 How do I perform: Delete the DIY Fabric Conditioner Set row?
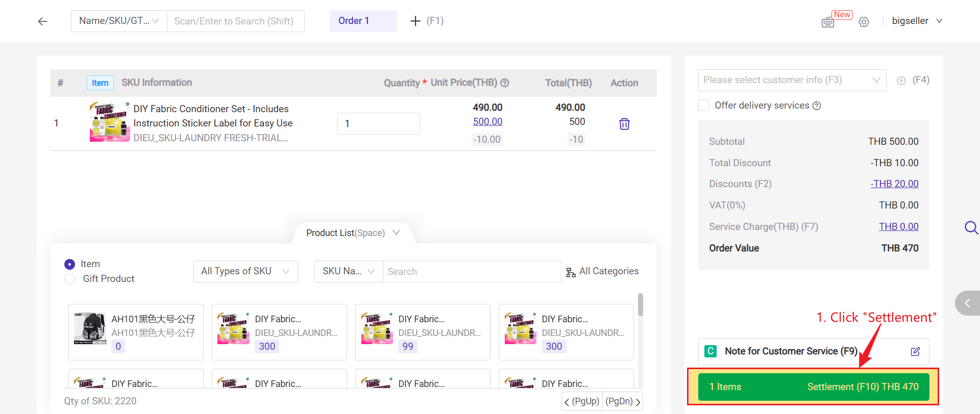point(624,124)
